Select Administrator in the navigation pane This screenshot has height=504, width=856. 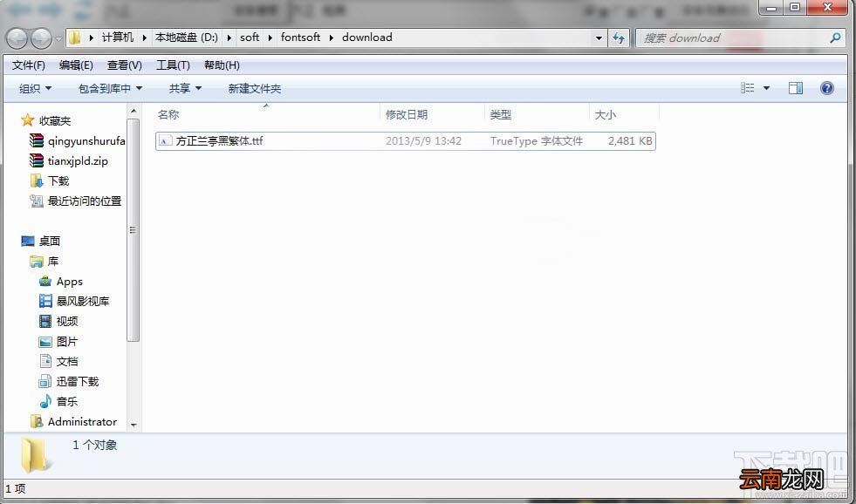pyautogui.click(x=82, y=422)
